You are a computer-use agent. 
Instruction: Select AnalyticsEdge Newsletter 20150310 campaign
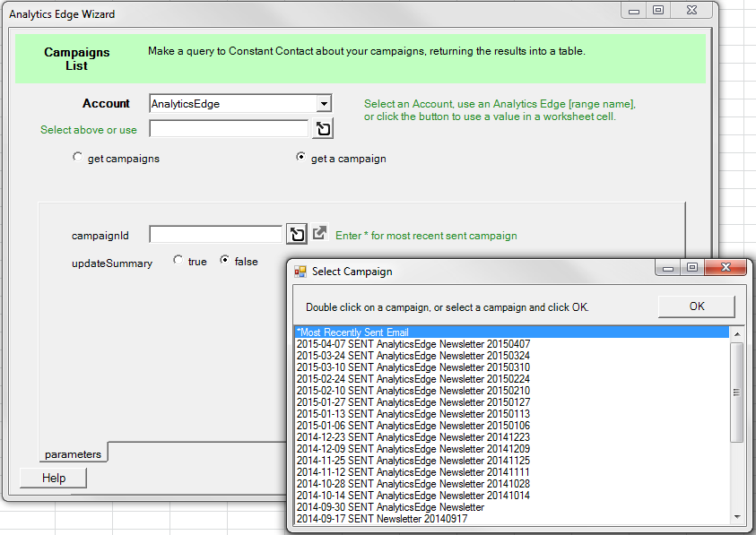click(x=511, y=367)
